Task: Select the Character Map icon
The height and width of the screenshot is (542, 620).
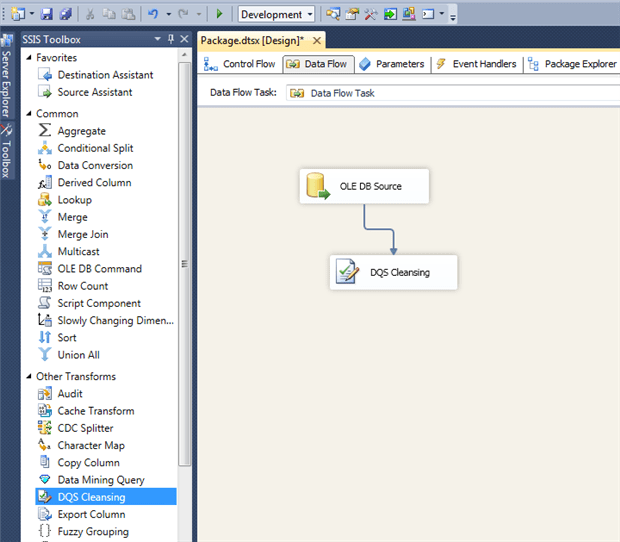Action: (x=45, y=445)
